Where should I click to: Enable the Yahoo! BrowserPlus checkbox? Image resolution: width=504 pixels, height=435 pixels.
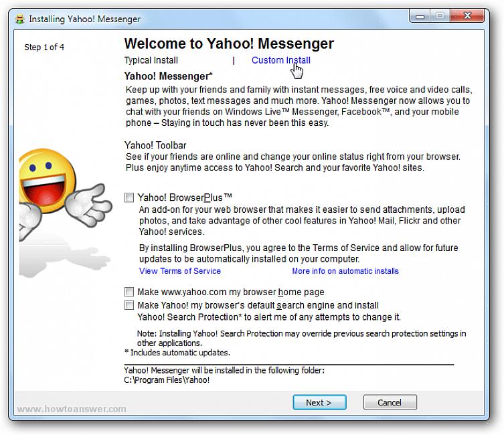pyautogui.click(x=129, y=197)
